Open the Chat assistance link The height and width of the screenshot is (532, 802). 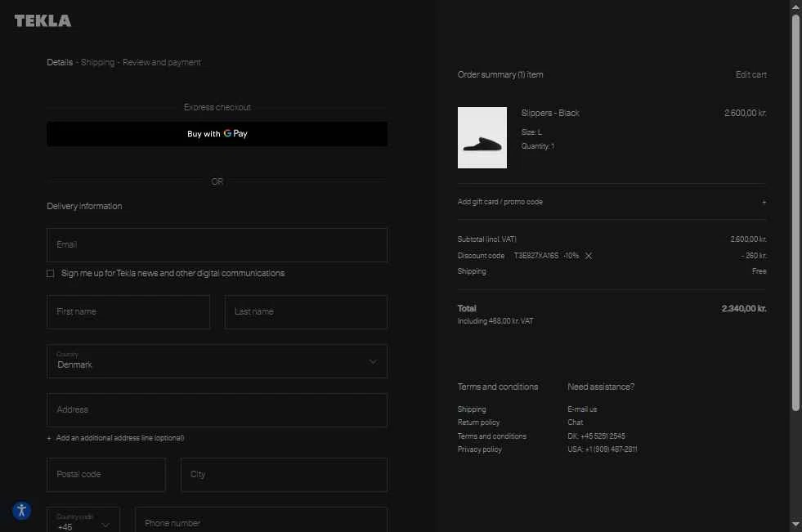coord(575,422)
